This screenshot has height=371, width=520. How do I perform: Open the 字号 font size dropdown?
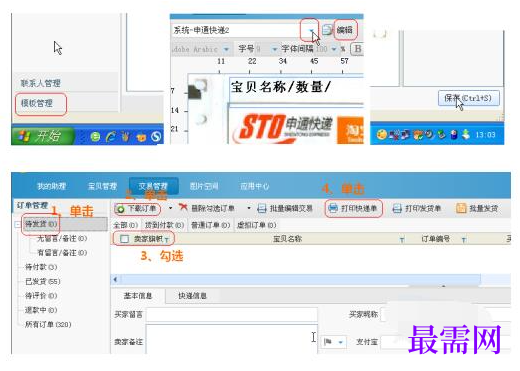click(x=274, y=49)
